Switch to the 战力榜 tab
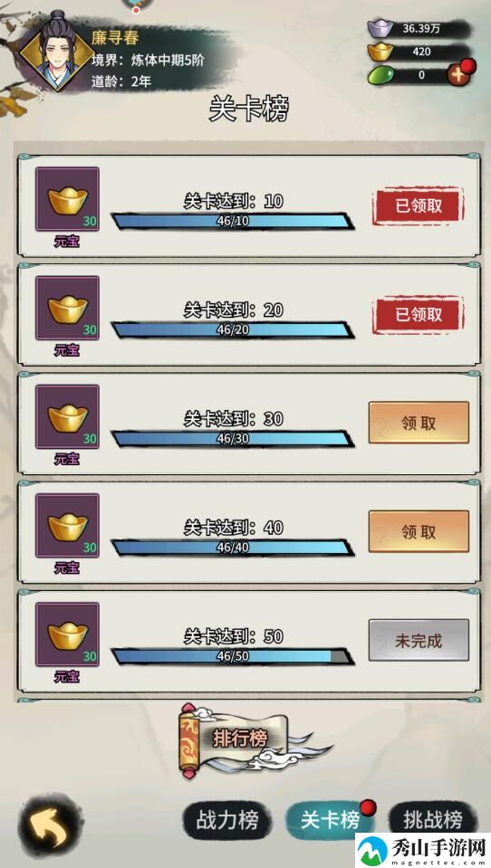This screenshot has width=491, height=868. pyautogui.click(x=227, y=820)
